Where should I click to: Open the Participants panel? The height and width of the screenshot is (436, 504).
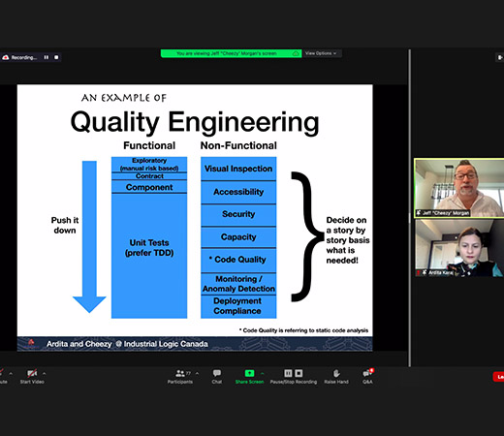pos(180,377)
